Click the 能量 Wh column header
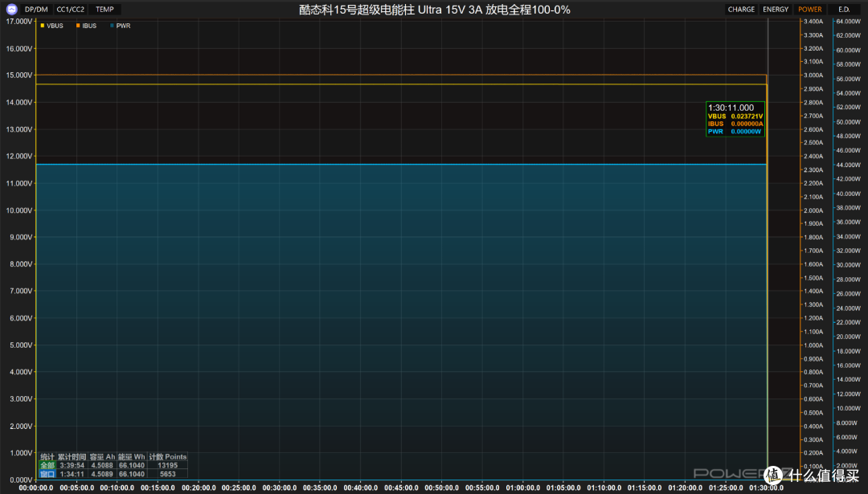This screenshot has width=868, height=494. click(x=131, y=457)
